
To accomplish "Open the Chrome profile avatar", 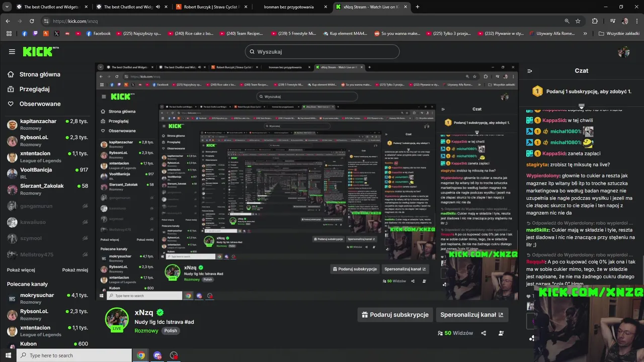I will pyautogui.click(x=625, y=21).
